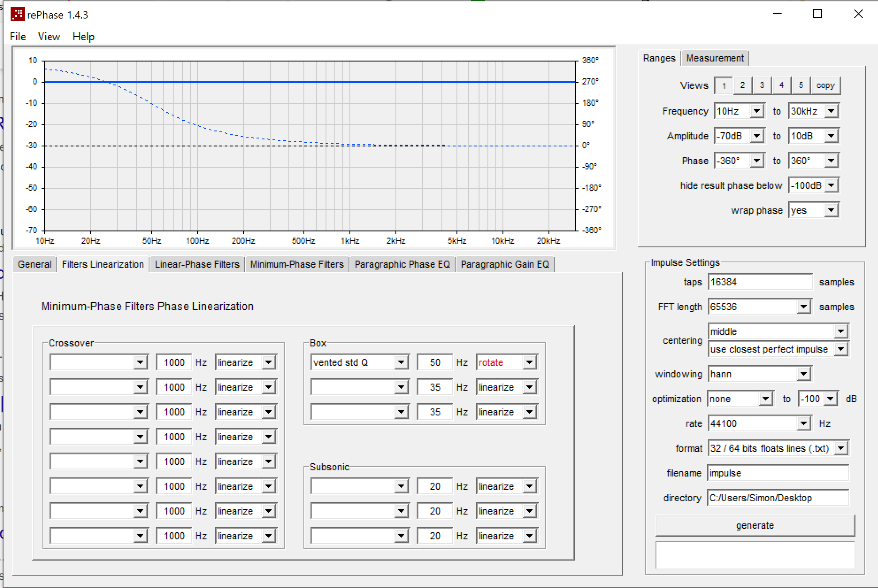Open the Box rotate mode dropdown

(x=506, y=362)
